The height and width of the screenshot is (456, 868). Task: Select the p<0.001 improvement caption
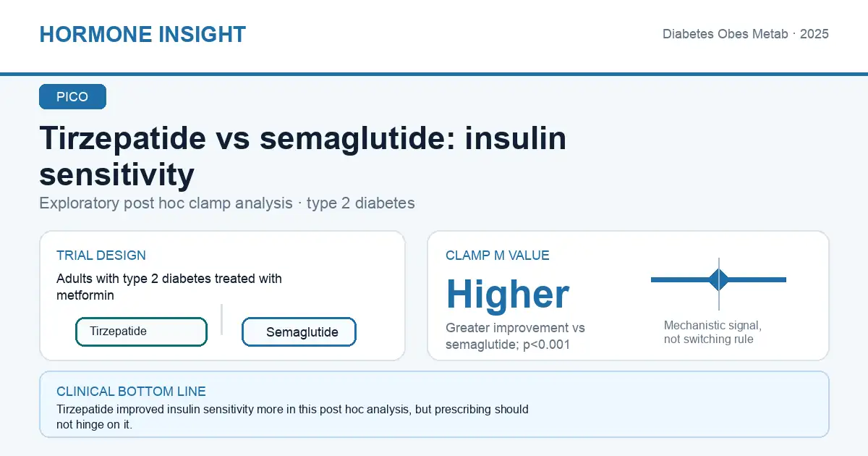515,337
